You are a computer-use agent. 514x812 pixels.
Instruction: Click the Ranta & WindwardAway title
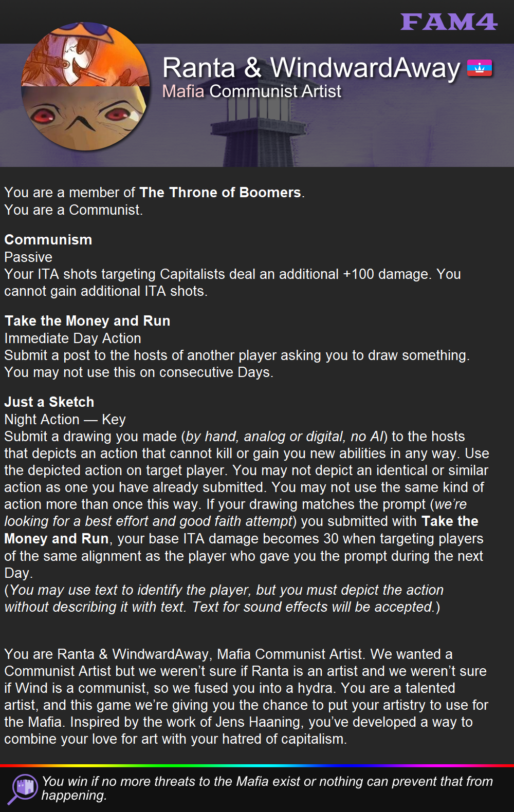coord(311,68)
